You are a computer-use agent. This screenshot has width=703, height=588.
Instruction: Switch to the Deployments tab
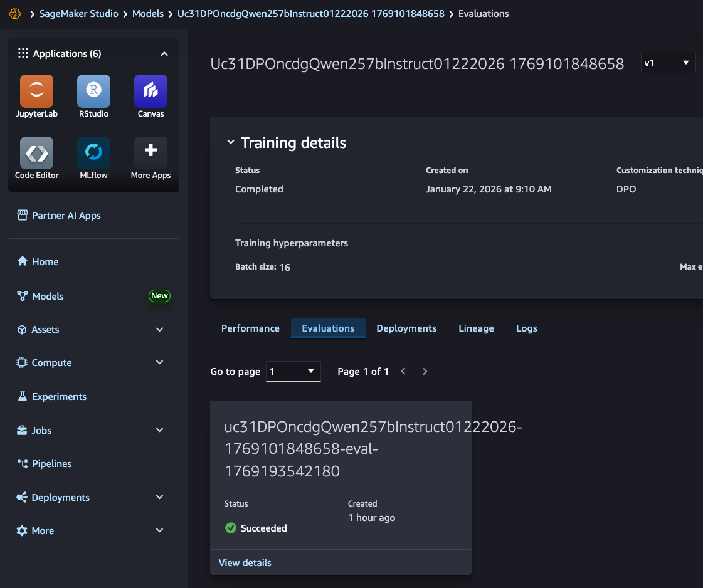[406, 328]
